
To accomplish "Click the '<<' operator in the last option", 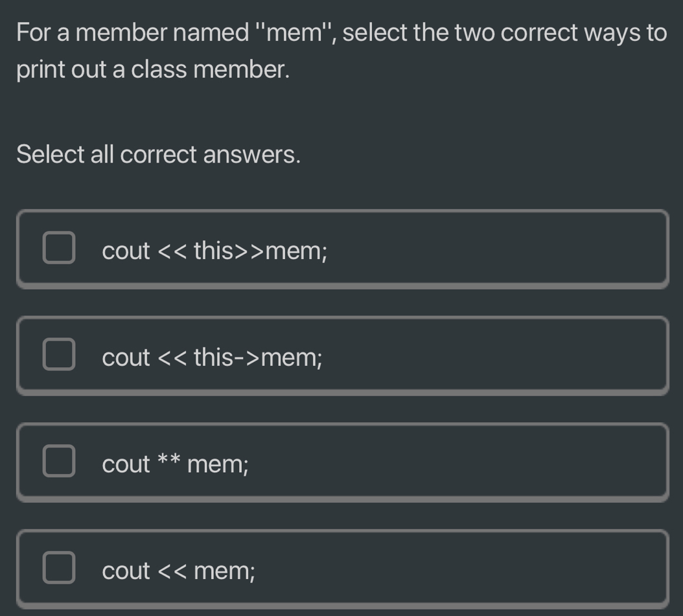I will 172,571.
